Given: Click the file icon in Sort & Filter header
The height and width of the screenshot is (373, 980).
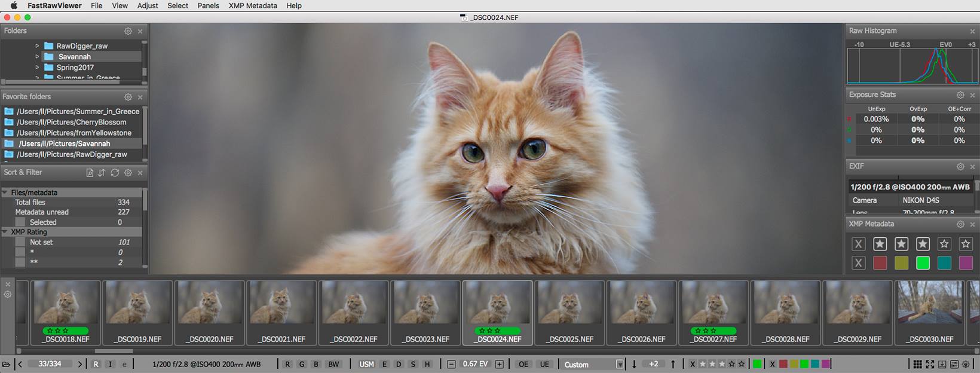Looking at the screenshot, I should (x=90, y=173).
